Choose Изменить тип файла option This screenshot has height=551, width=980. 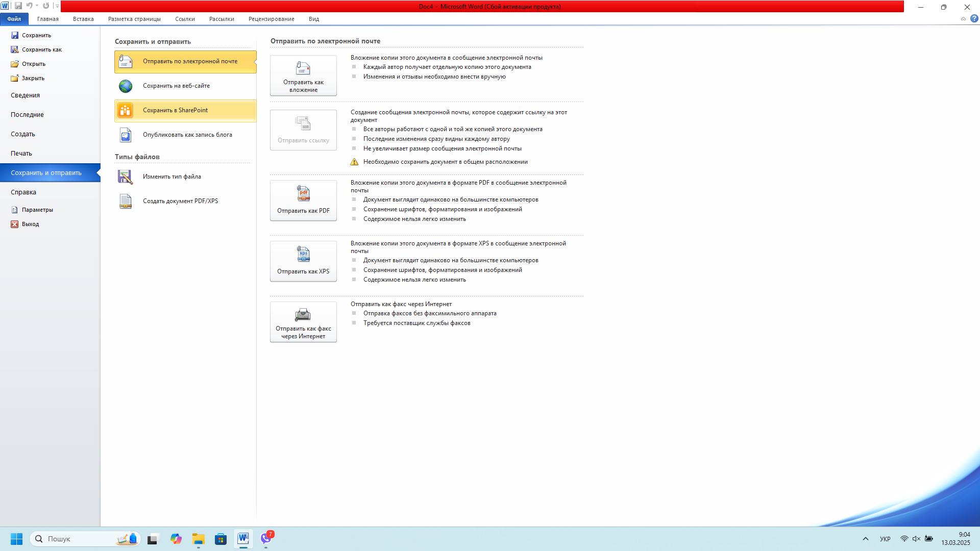click(x=185, y=177)
